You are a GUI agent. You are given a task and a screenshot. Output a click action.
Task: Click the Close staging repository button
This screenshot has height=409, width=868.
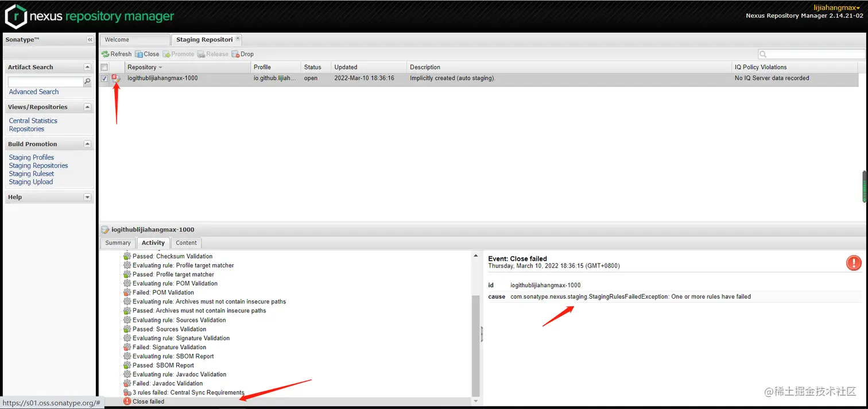(x=147, y=54)
